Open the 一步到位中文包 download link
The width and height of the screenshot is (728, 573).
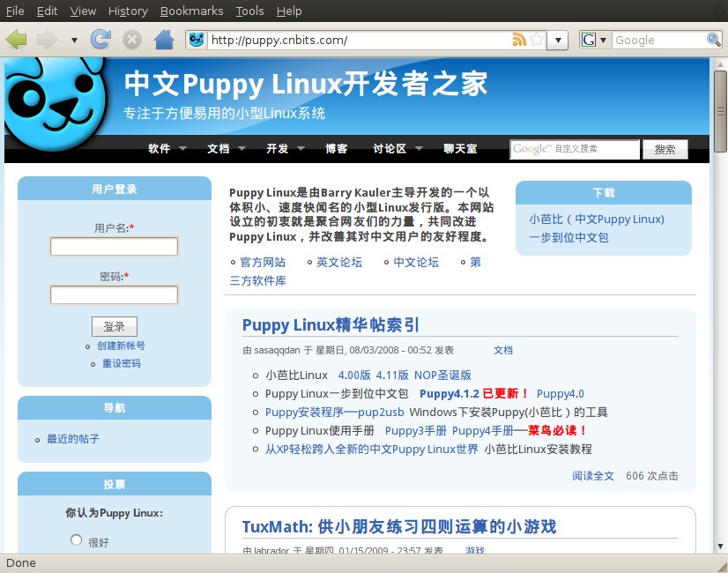[568, 238]
